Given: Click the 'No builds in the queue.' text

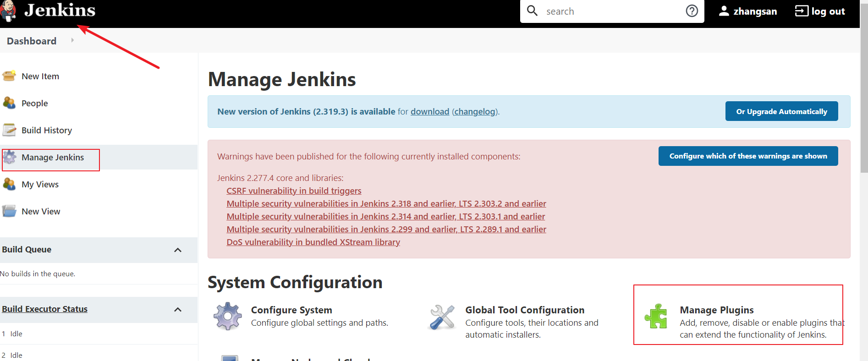Looking at the screenshot, I should point(38,274).
